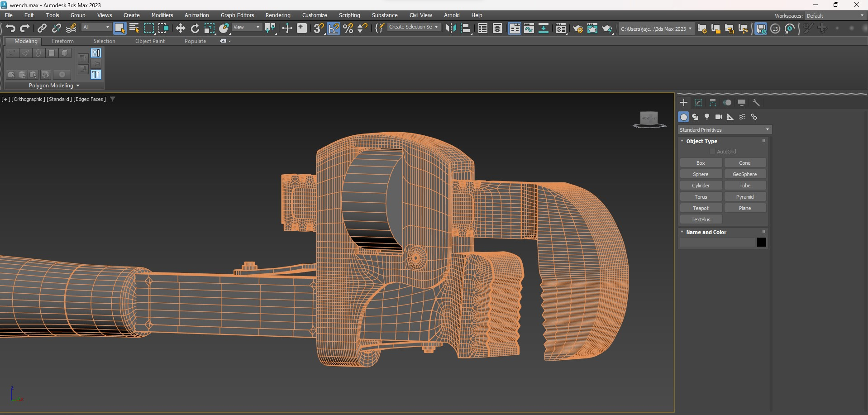Open the Material Editor icon
Image resolution: width=868 pixels, height=415 pixels.
[561, 28]
